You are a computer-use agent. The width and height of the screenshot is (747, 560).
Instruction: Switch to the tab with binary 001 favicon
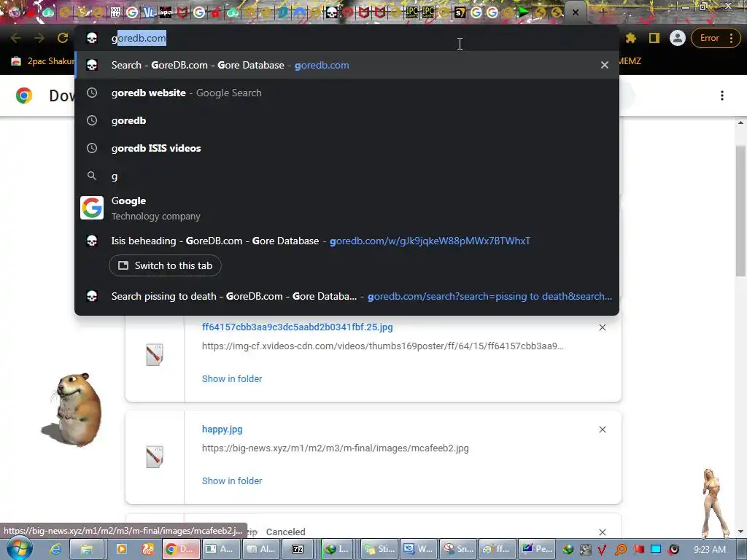click(x=115, y=12)
